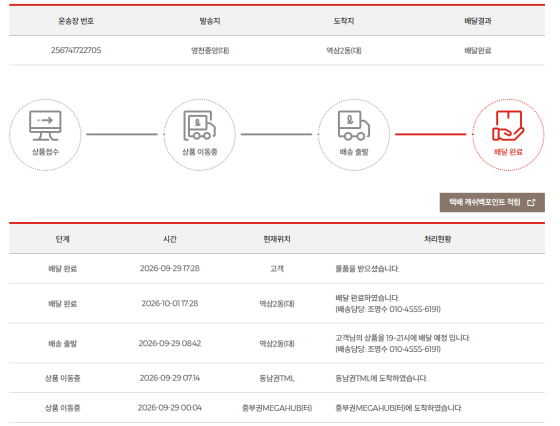The width and height of the screenshot is (560, 426).
Task: Click timestamp 2026-10-01 17:28
Action: coord(170,304)
